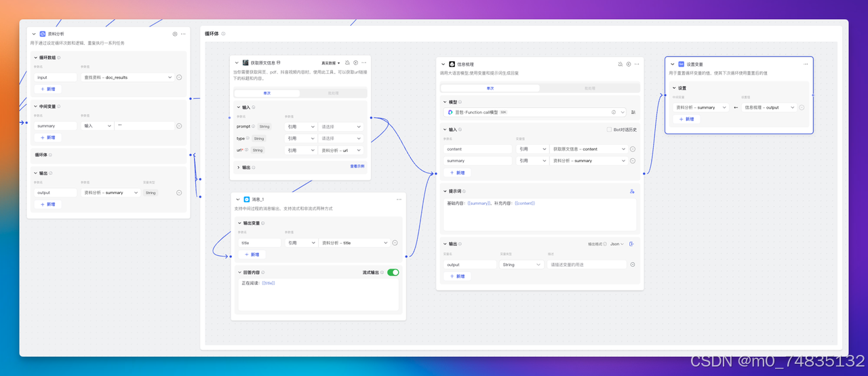Select the 单次 tab in 获取原文信息 node
The height and width of the screenshot is (376, 868).
pos(267,92)
